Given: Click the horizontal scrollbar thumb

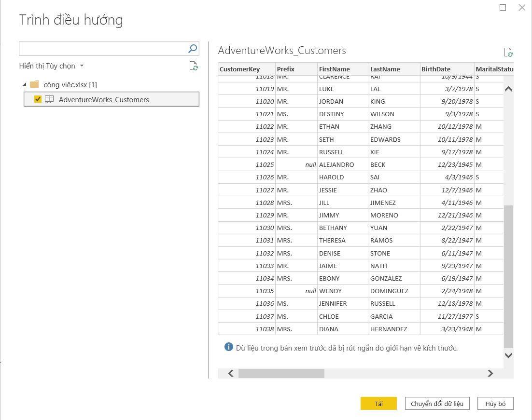Looking at the screenshot, I should [281, 373].
